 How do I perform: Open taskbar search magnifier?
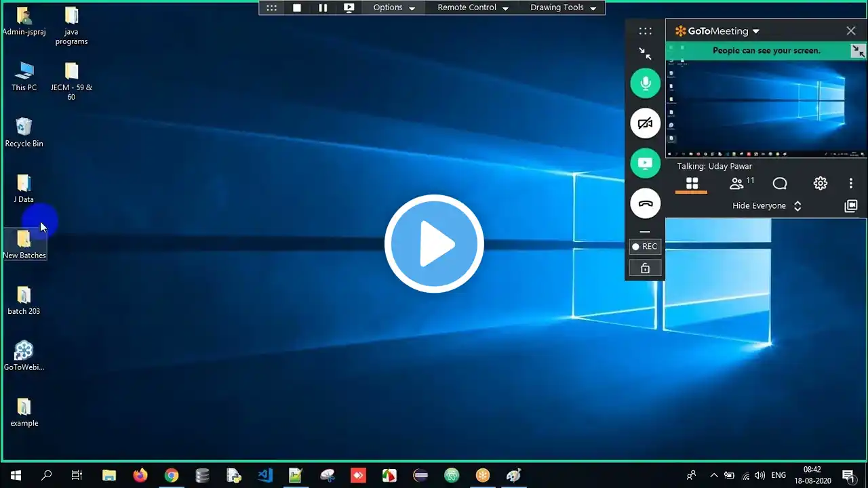coord(46,476)
